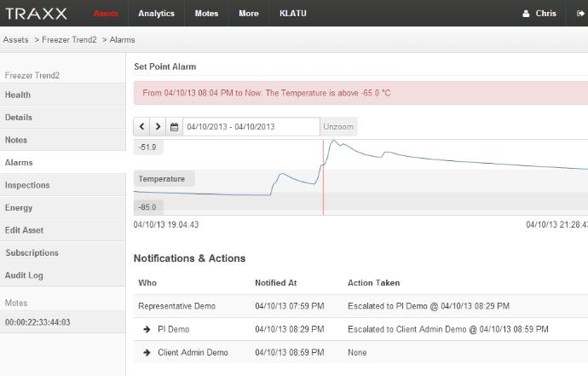Open the More menu

click(248, 14)
